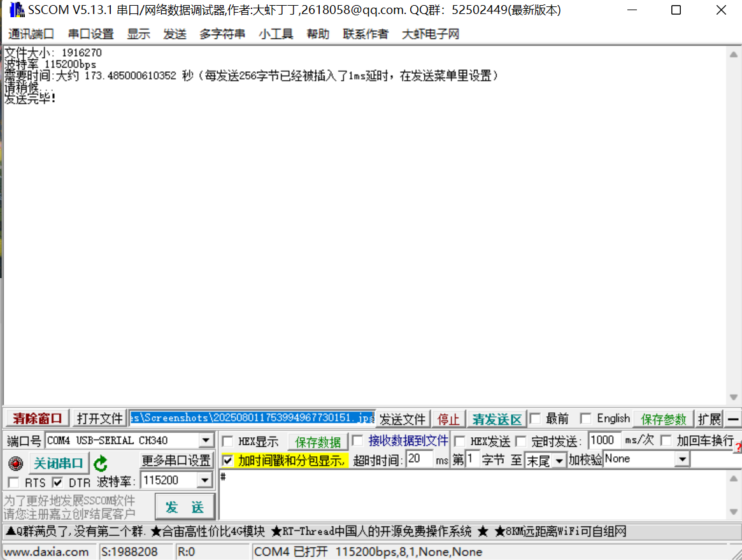The image size is (742, 560).
Task: Open the 联系作者 menu
Action: point(366,34)
